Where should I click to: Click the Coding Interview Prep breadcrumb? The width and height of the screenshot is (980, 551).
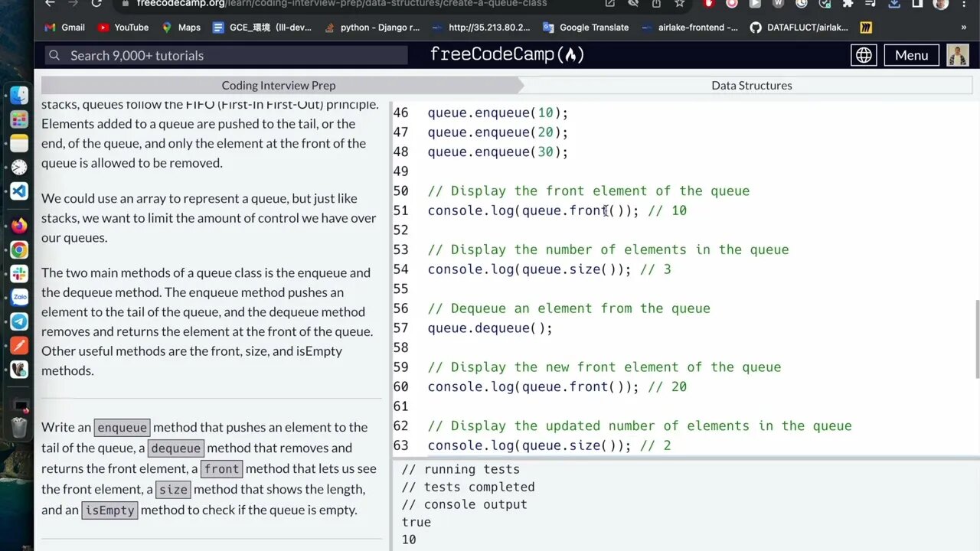pos(279,85)
